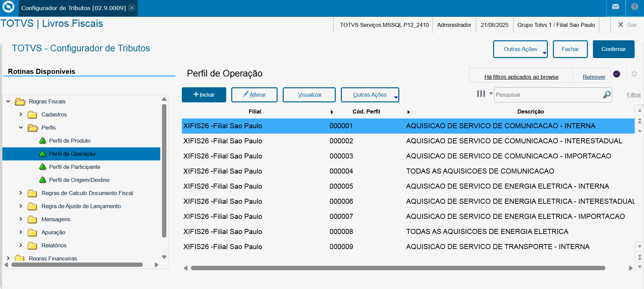Open the dropdown arrow left of Pesquisar
Image resolution: width=644 pixels, height=289 pixels.
[491, 94]
